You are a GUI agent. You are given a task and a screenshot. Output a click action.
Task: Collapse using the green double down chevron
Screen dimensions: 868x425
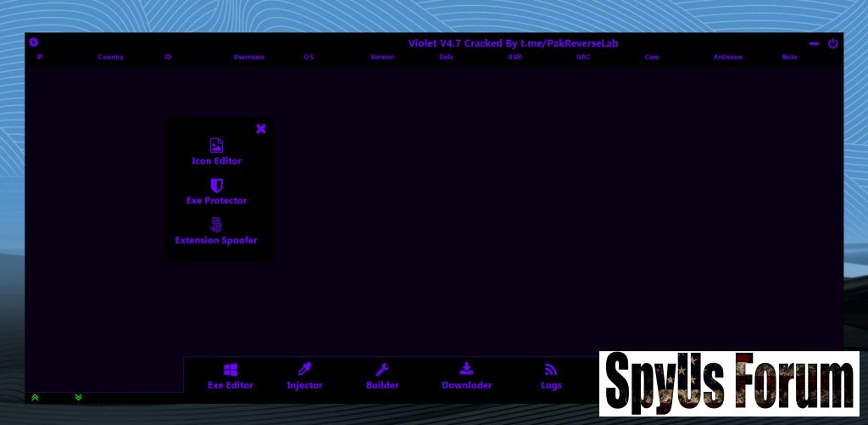point(78,397)
